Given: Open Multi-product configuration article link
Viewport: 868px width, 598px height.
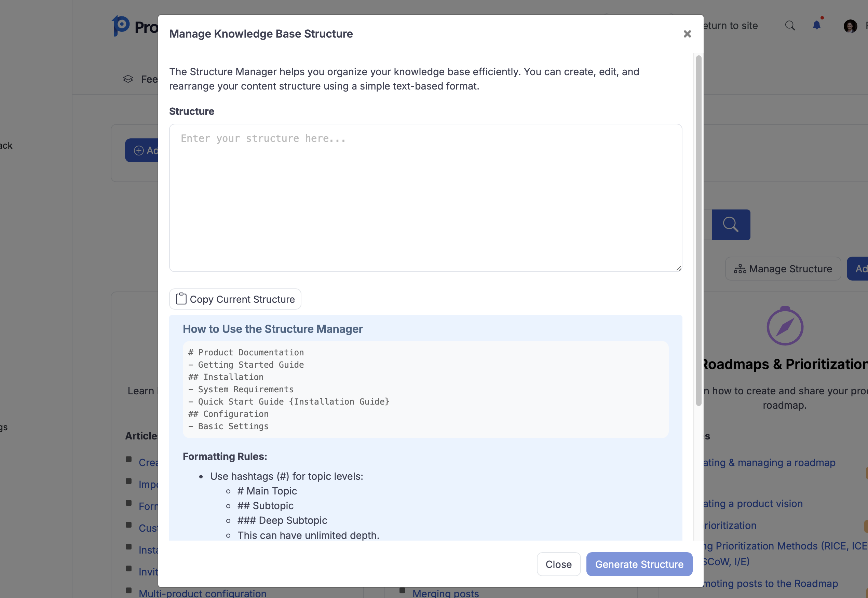Looking at the screenshot, I should [x=202, y=593].
